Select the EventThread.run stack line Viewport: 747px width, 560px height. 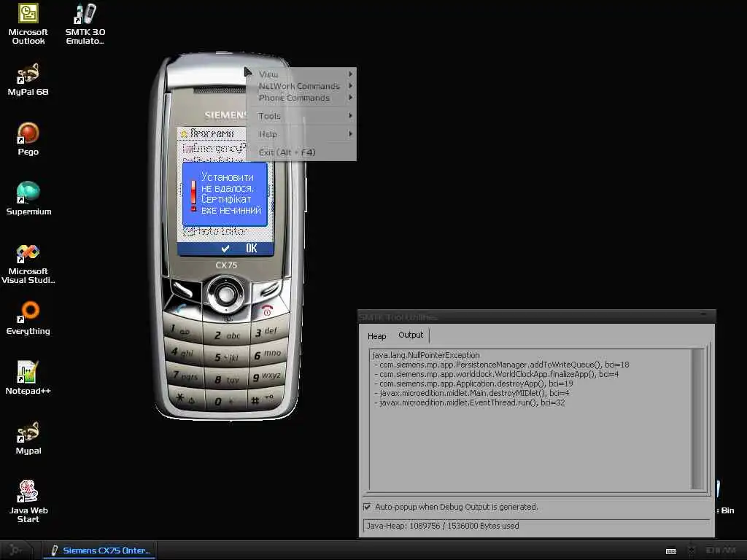pos(469,402)
